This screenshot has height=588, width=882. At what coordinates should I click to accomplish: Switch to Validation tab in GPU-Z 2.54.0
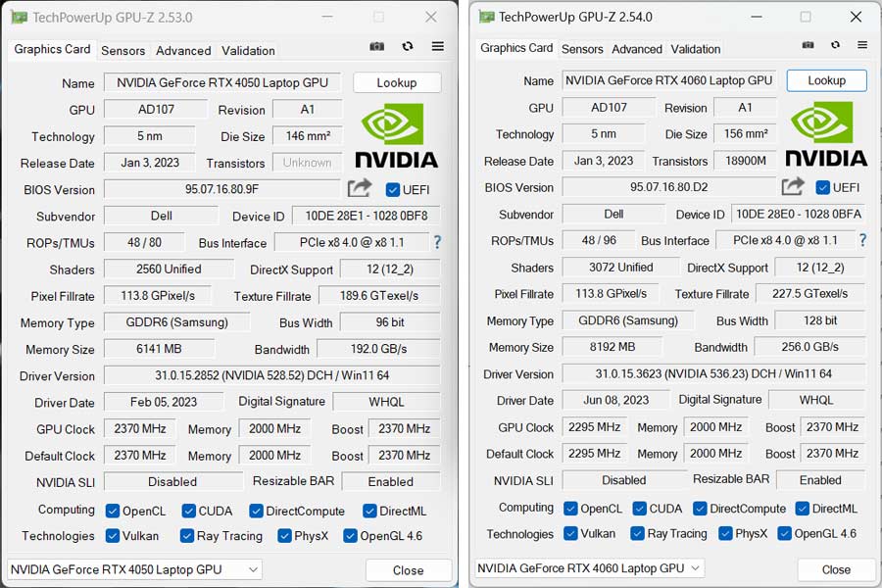(695, 50)
